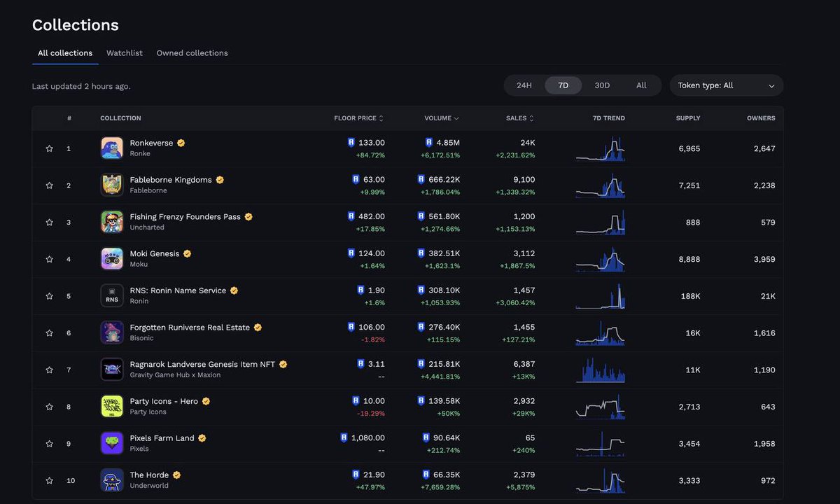Click the Ronkeverse collection avatar

[112, 148]
